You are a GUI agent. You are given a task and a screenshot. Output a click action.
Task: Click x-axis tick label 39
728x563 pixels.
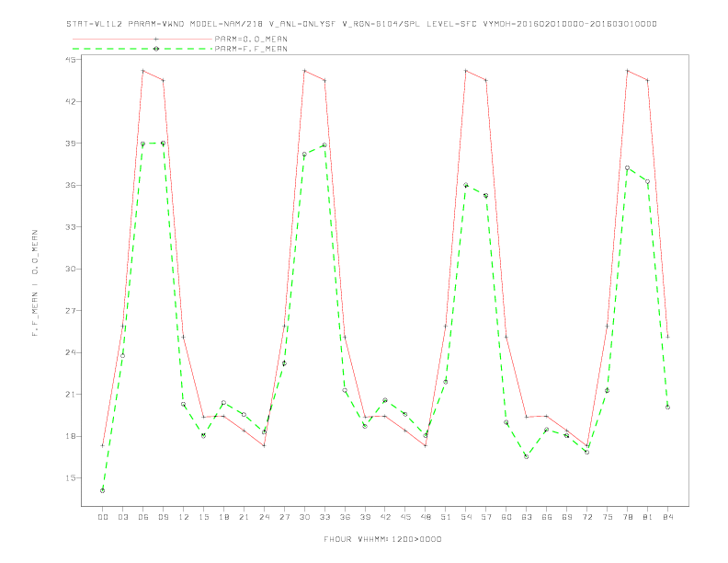tap(365, 517)
